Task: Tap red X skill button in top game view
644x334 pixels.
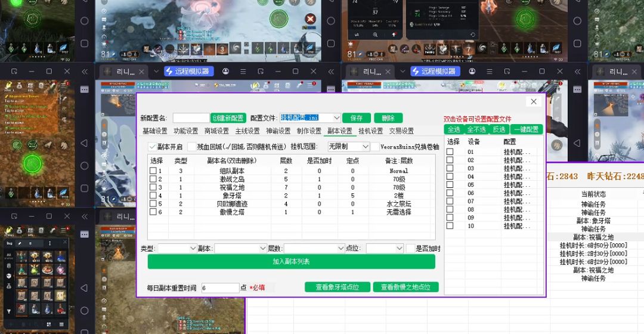Action: pyautogui.click(x=310, y=18)
